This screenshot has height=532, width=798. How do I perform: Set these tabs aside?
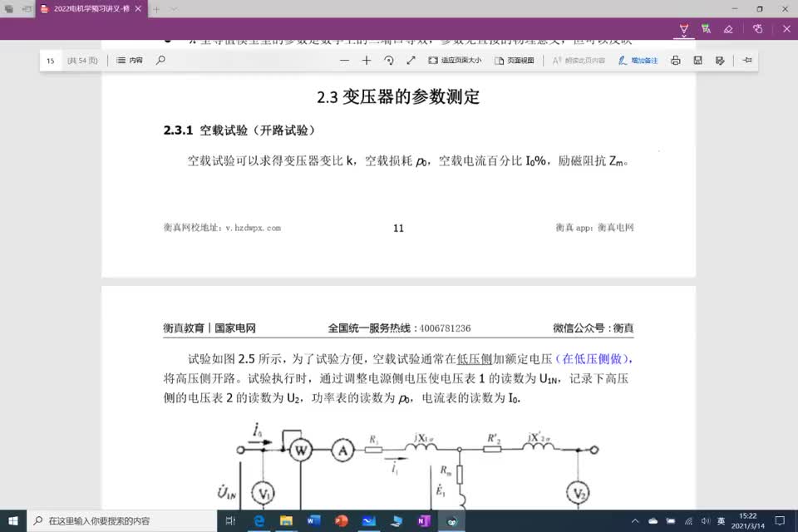pos(27,9)
